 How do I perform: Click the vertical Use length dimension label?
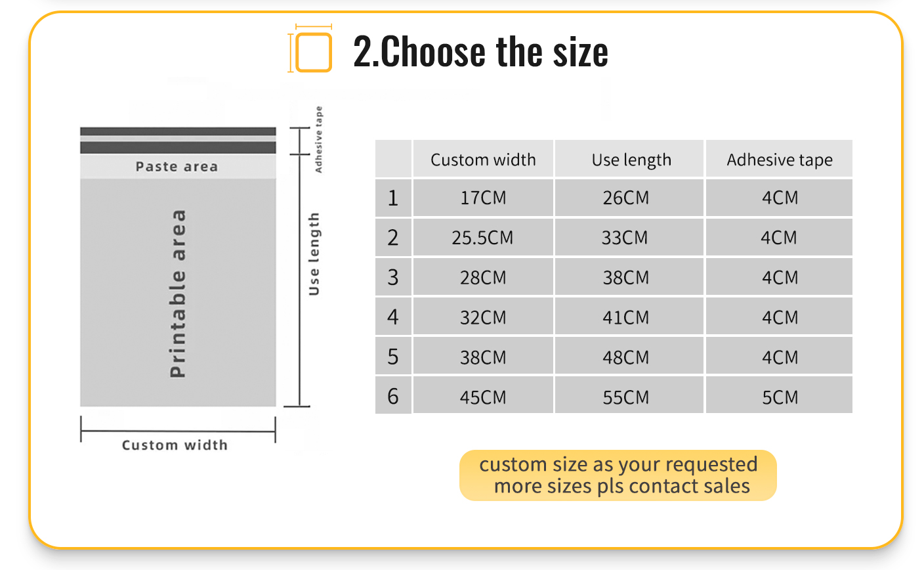(x=314, y=253)
